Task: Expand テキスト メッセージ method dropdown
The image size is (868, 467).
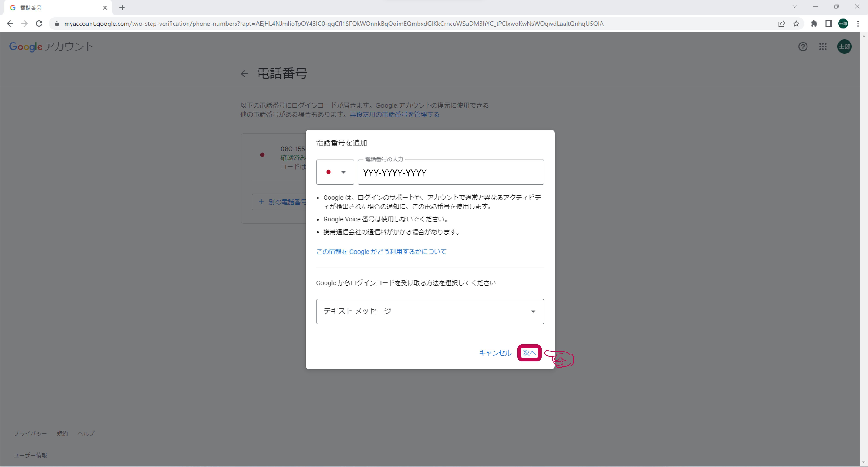Action: pyautogui.click(x=430, y=311)
